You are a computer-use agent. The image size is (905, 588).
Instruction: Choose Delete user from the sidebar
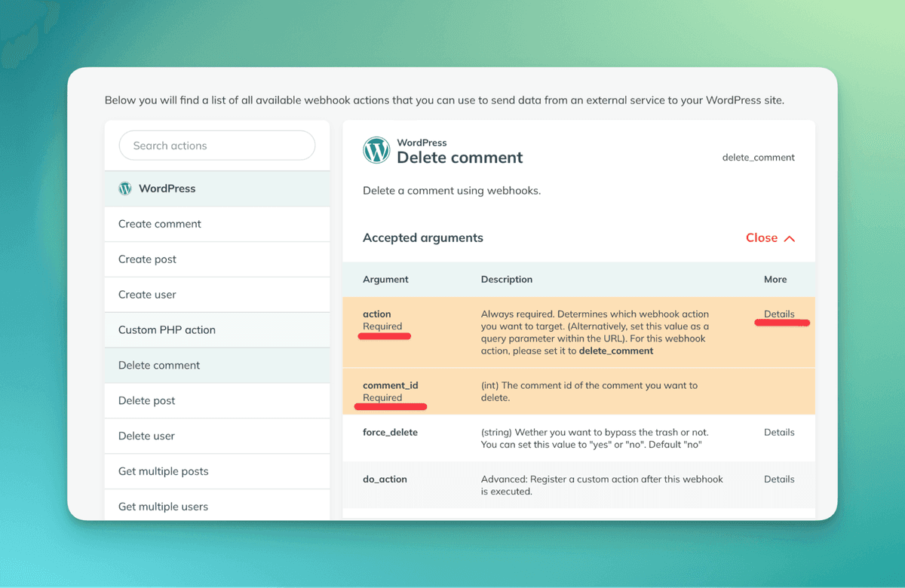(147, 436)
